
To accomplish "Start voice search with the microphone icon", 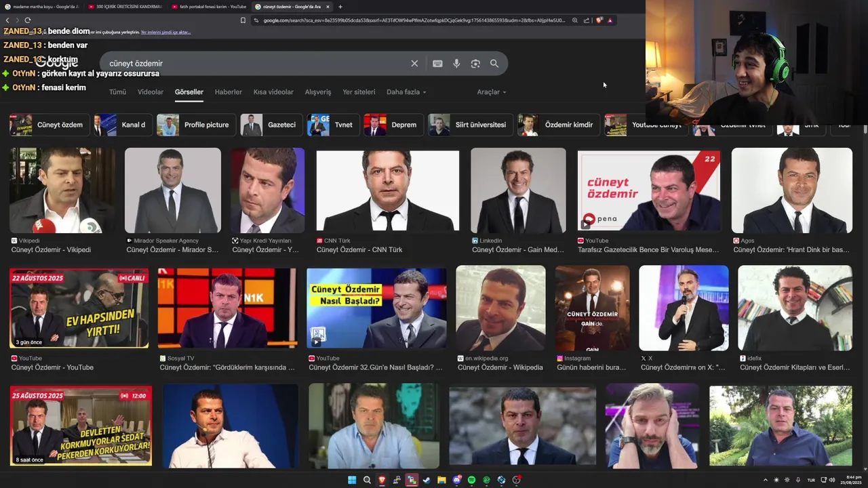I will pyautogui.click(x=456, y=63).
